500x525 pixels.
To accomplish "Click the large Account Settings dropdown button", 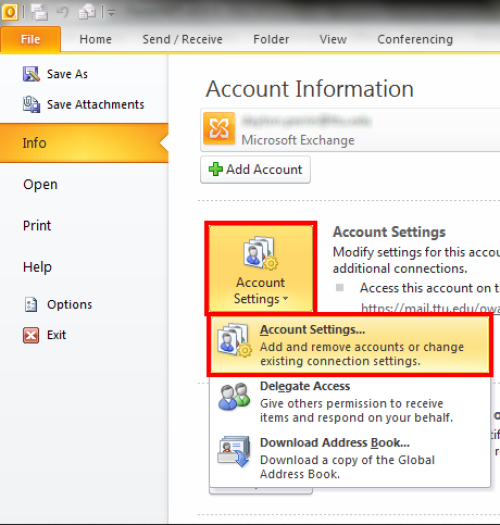I will (261, 268).
